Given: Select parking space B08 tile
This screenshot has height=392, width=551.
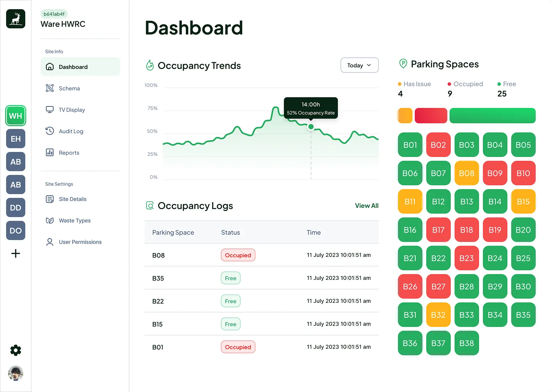Looking at the screenshot, I should [467, 173].
